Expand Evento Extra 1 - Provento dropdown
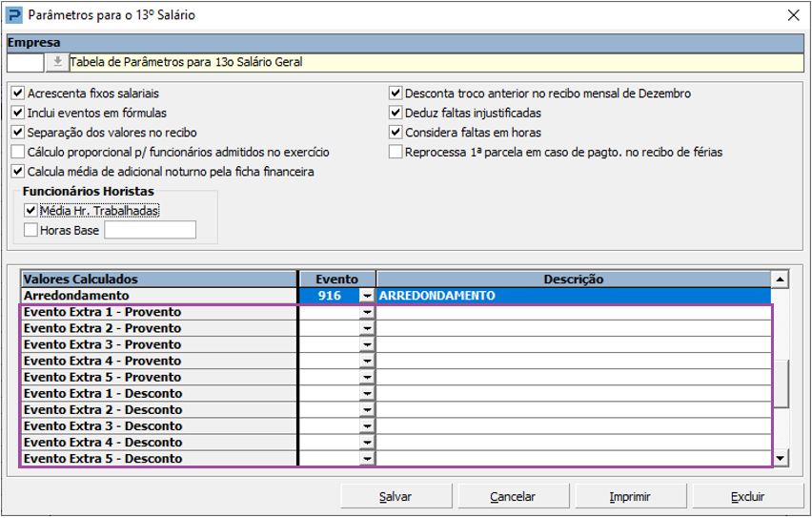Image resolution: width=812 pixels, height=518 pixels. [367, 313]
